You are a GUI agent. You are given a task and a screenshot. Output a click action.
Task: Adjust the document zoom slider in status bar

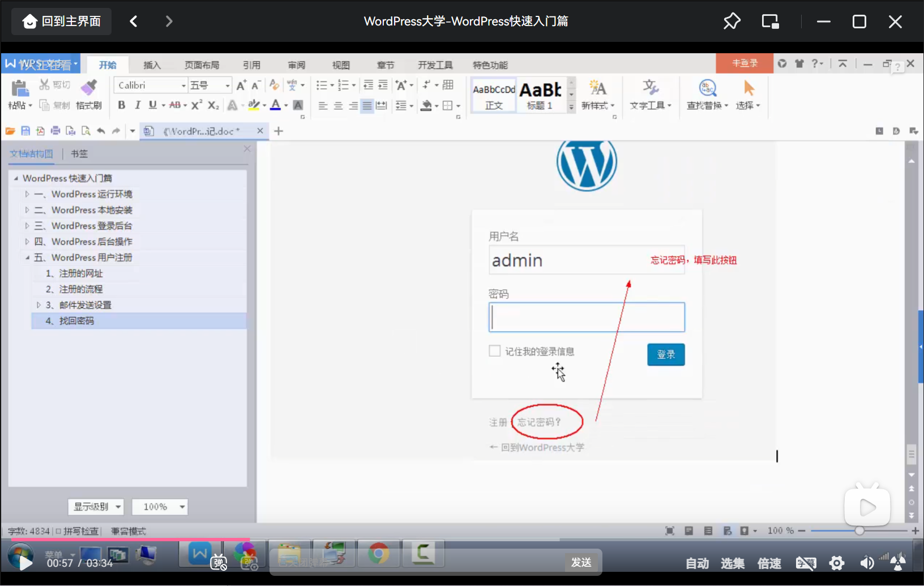pos(859,531)
